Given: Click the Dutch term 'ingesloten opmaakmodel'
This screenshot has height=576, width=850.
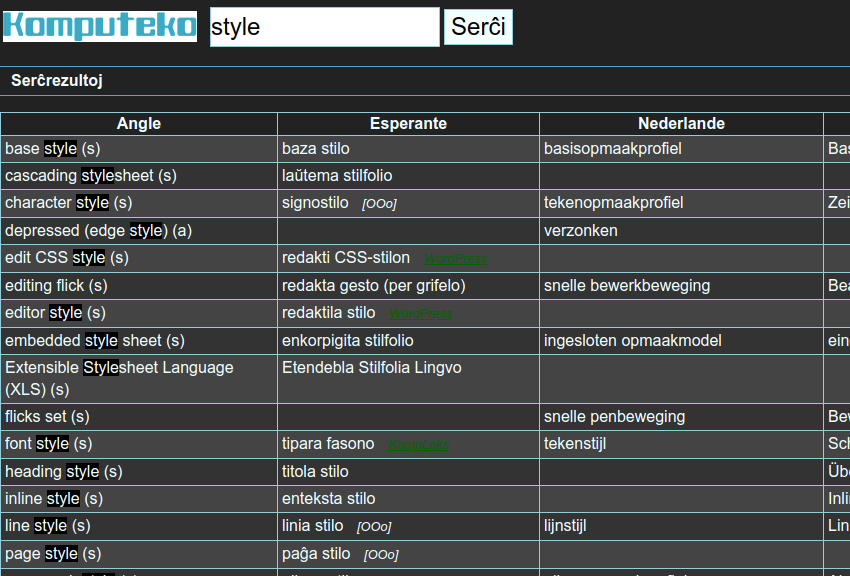Looking at the screenshot, I should pos(633,340).
